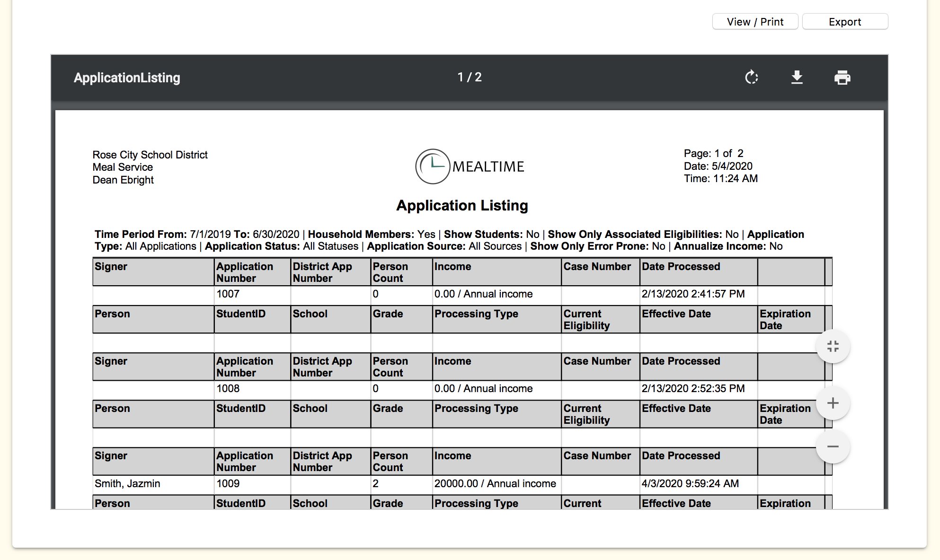The width and height of the screenshot is (940, 560).
Task: Zoom in with the plus button
Action: pos(833,403)
